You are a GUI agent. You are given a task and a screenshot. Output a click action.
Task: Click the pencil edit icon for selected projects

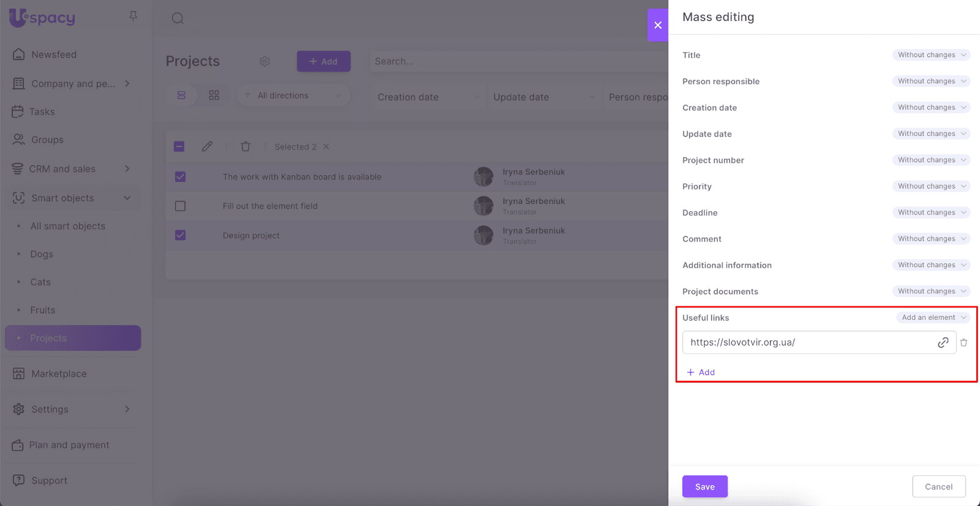pos(207,146)
